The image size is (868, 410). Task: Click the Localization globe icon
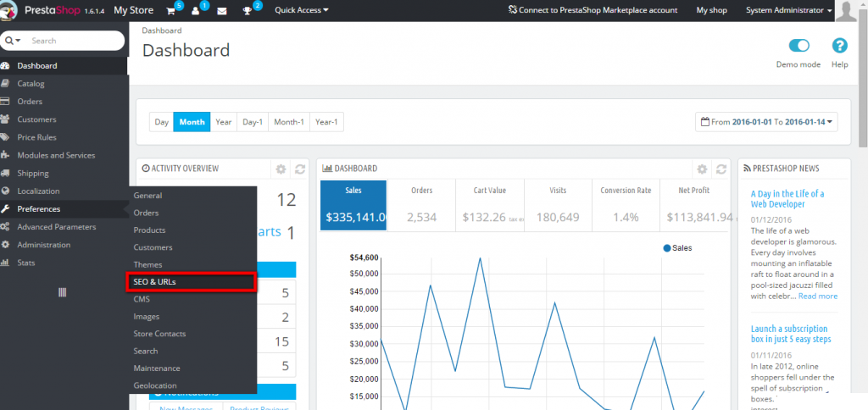[6, 191]
